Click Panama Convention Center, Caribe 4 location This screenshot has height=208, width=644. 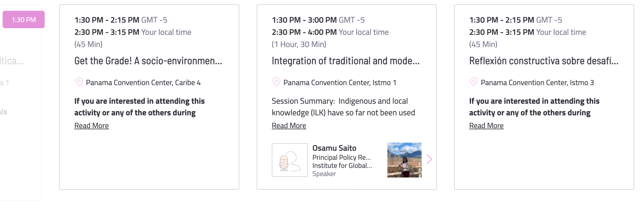tap(143, 83)
